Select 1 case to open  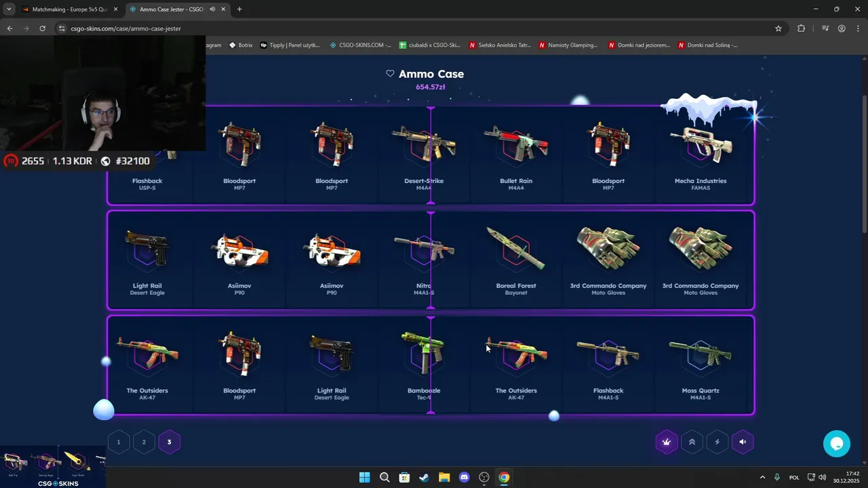coord(119,442)
